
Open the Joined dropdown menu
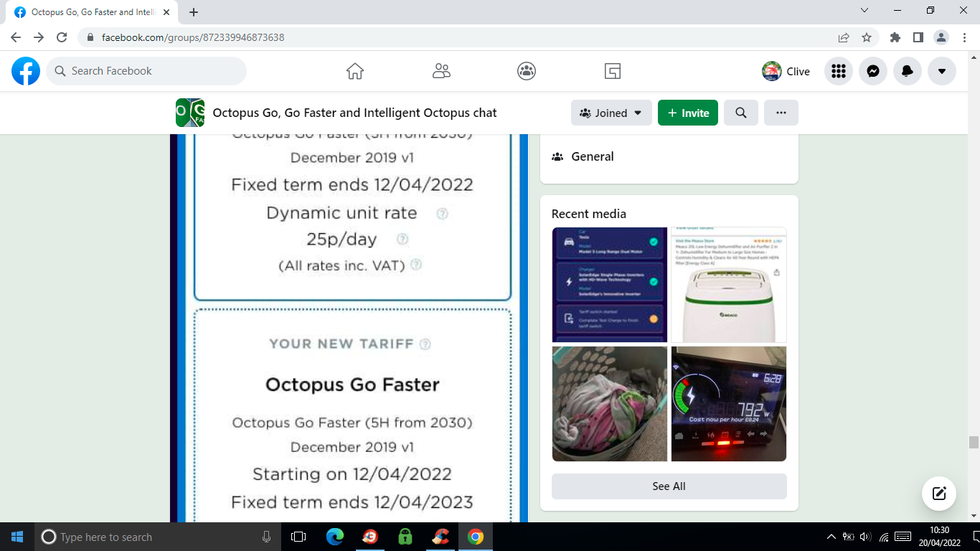(x=611, y=113)
